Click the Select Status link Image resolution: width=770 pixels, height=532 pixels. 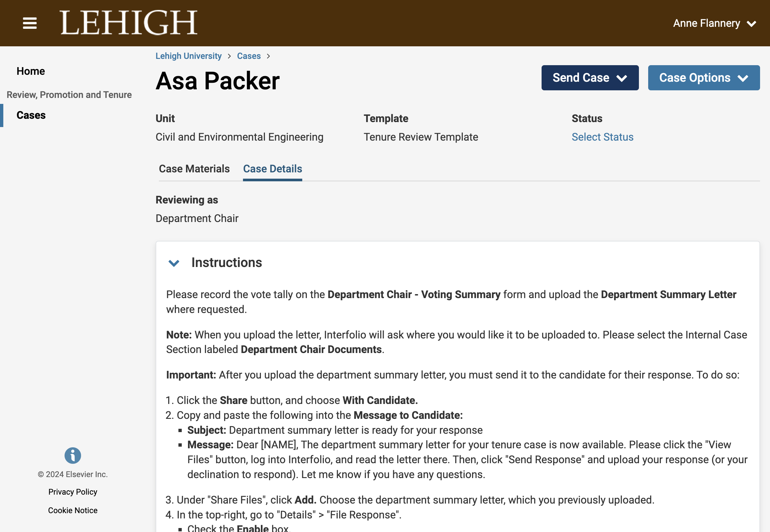tap(602, 137)
